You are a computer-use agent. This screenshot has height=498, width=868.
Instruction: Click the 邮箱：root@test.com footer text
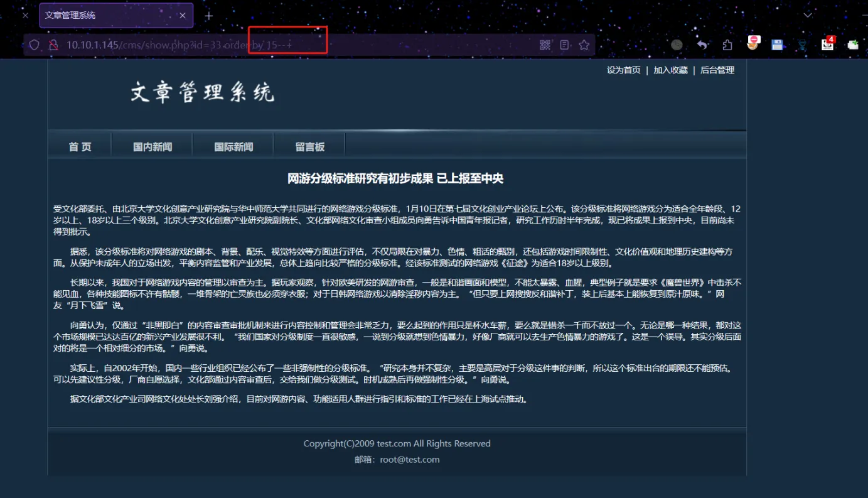tap(397, 459)
